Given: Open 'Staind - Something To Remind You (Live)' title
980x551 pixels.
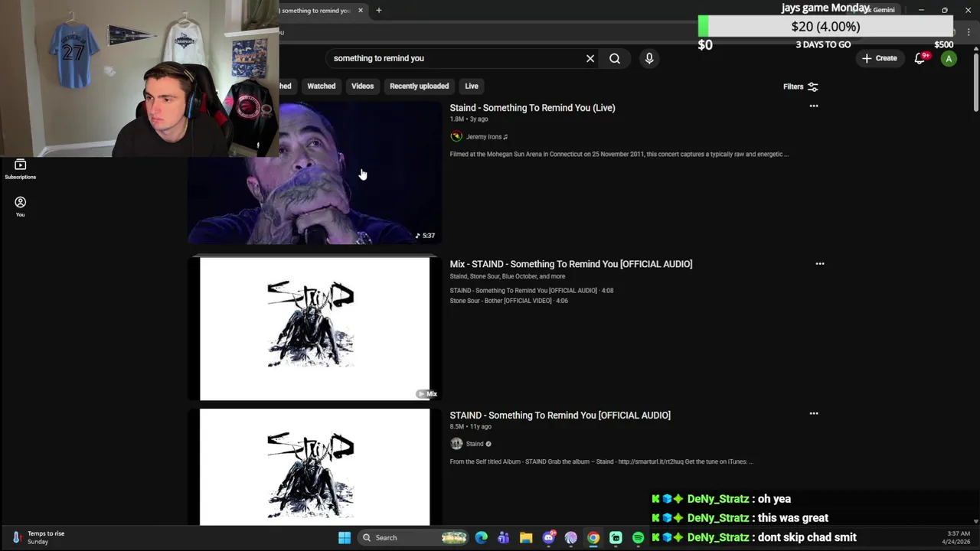Looking at the screenshot, I should (532, 108).
